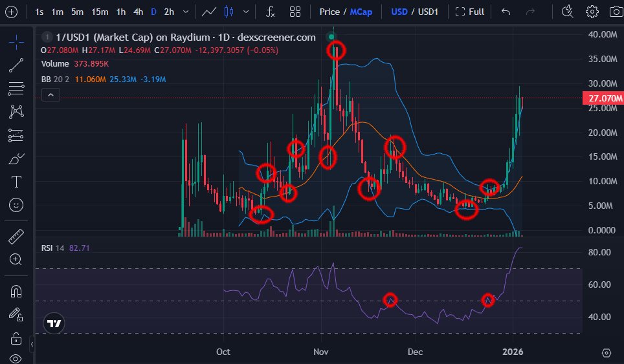Viewport: 624px width, 364px height.
Task: Open the timeframe dropdown arrow
Action: tap(185, 12)
